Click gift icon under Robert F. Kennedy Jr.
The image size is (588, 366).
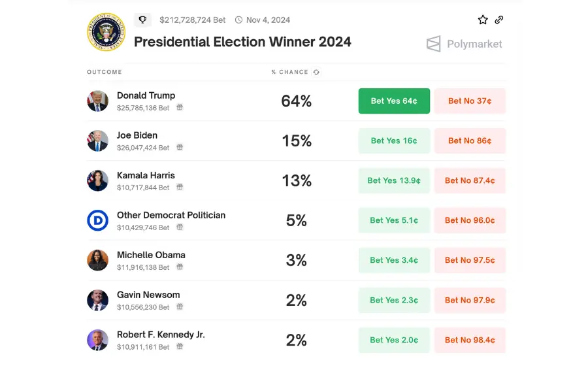tap(180, 346)
